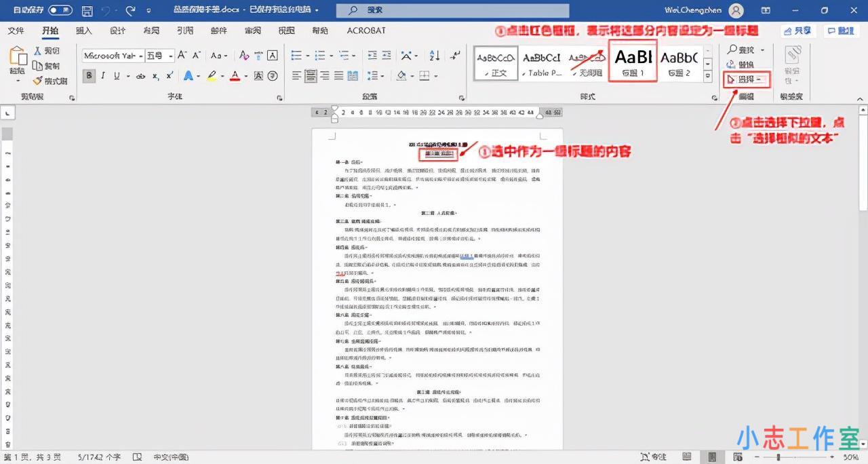Viewport: 868px width, 464px height.
Task: Enable subscript formatting
Action: tap(155, 75)
